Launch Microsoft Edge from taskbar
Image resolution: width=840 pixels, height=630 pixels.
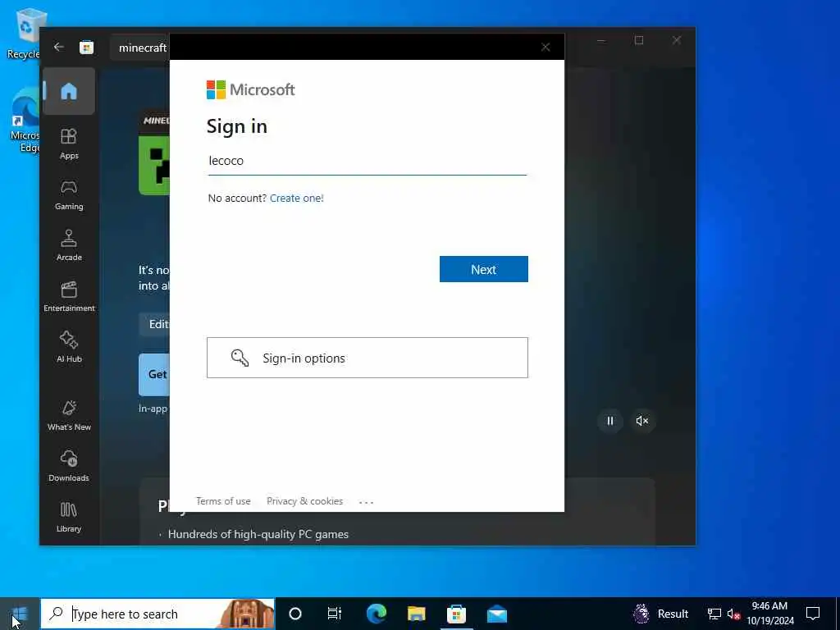coord(376,614)
